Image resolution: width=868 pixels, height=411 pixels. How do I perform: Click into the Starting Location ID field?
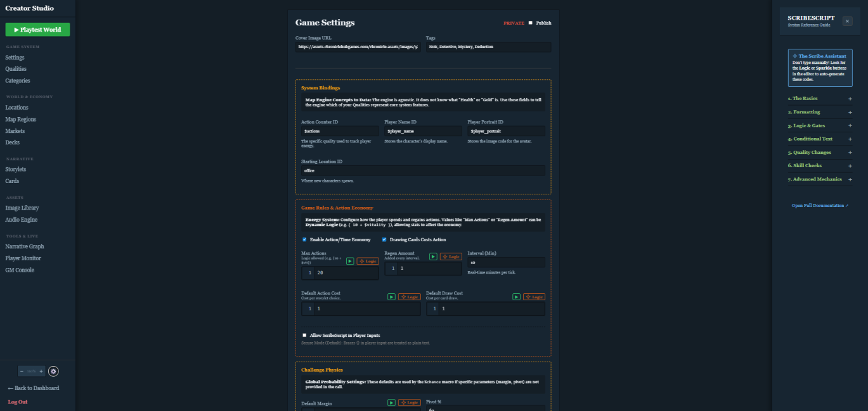tap(423, 170)
